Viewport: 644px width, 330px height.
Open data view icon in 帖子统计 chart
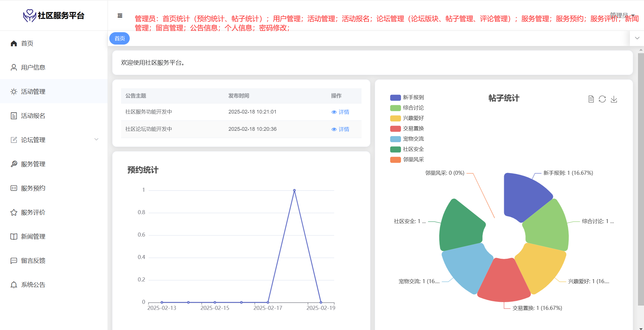point(591,99)
